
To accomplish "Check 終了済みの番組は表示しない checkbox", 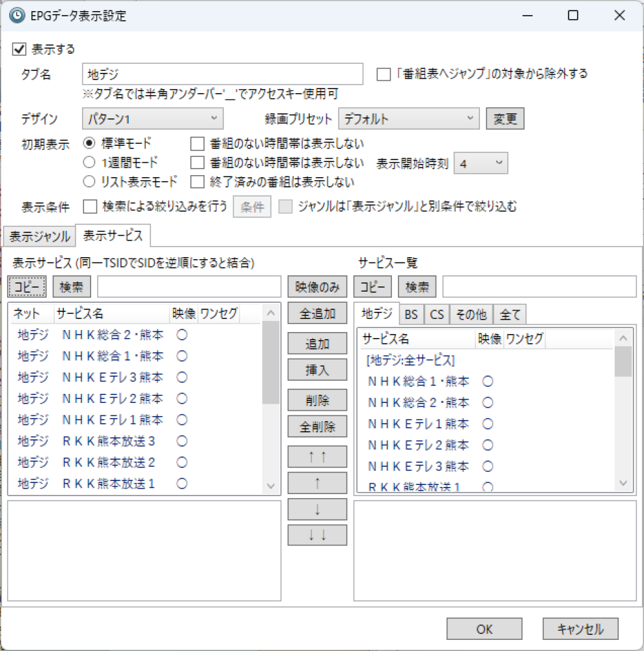I will point(197,182).
